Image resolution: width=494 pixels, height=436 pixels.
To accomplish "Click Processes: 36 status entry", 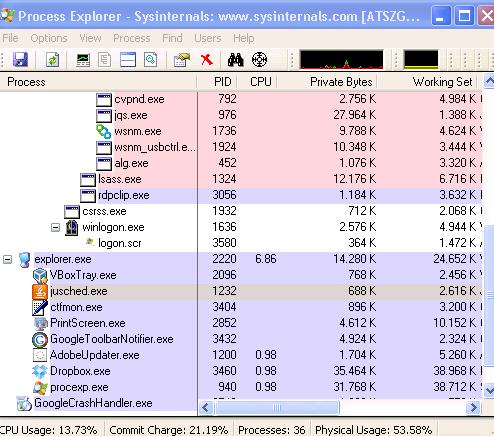I will coord(271,430).
